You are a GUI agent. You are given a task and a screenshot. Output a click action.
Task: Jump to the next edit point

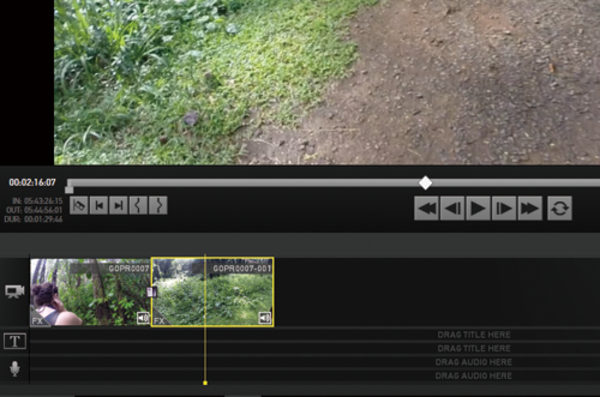[119, 206]
